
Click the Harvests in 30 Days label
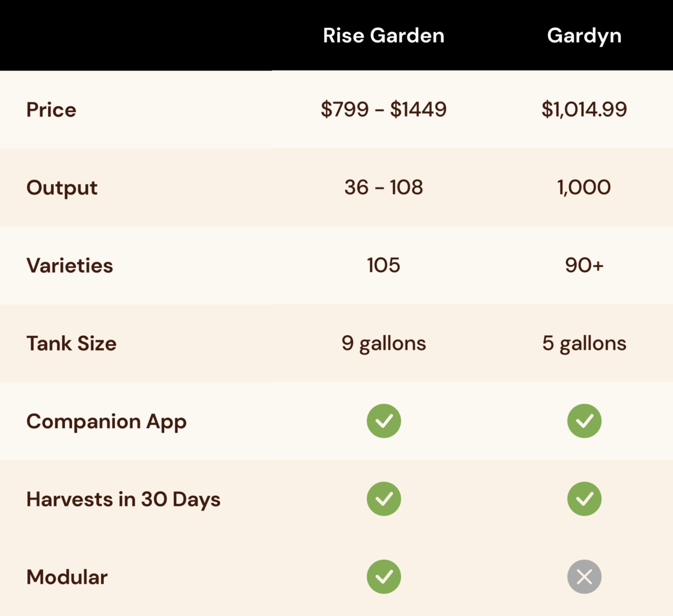pyautogui.click(x=123, y=499)
